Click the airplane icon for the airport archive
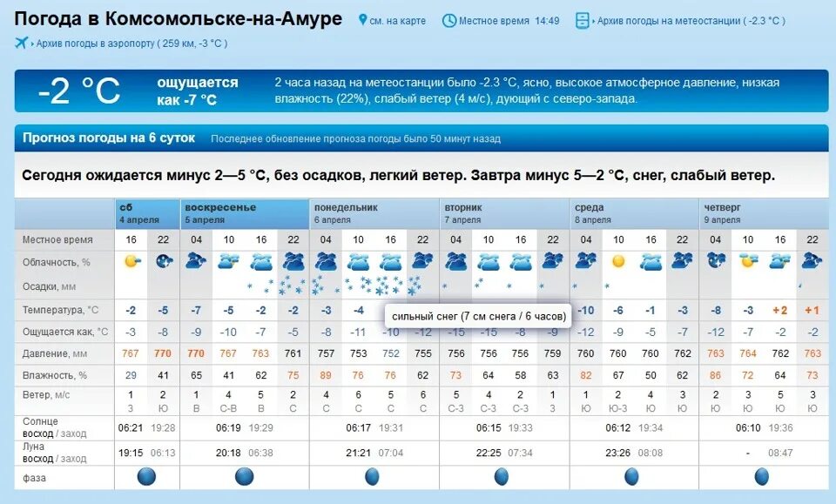This screenshot has height=504, width=836. click(21, 43)
